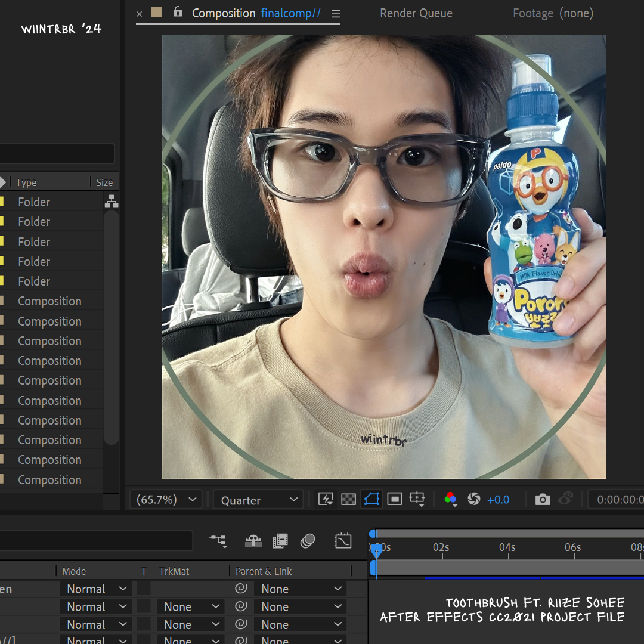Toggle the Region of Interest button

pos(395,499)
